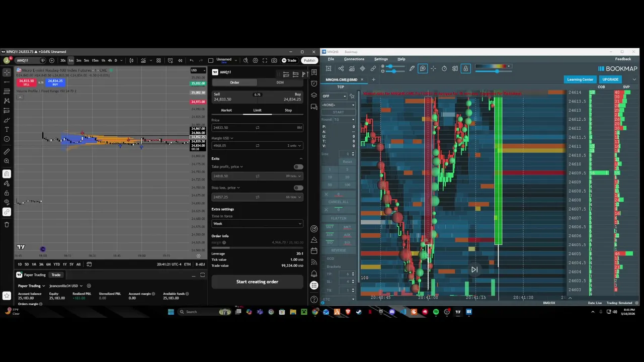Click the Bookmap chat notes icon
The width and height of the screenshot is (644, 362).
click(x=423, y=69)
